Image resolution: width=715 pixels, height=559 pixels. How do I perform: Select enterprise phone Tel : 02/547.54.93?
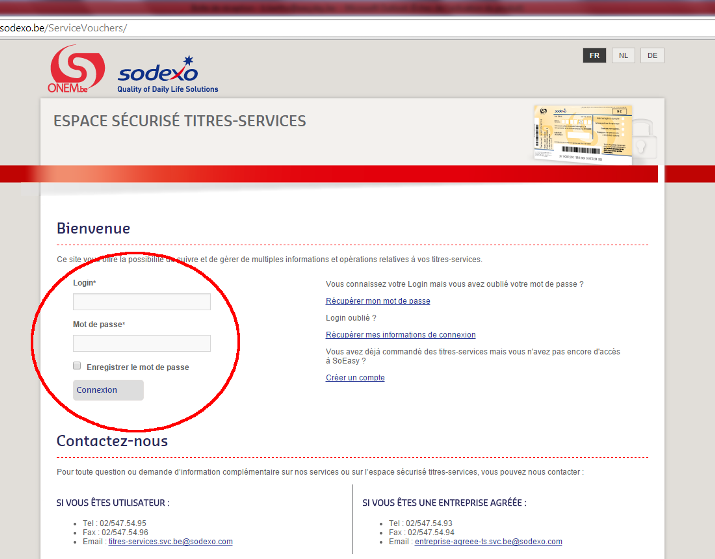click(x=420, y=523)
